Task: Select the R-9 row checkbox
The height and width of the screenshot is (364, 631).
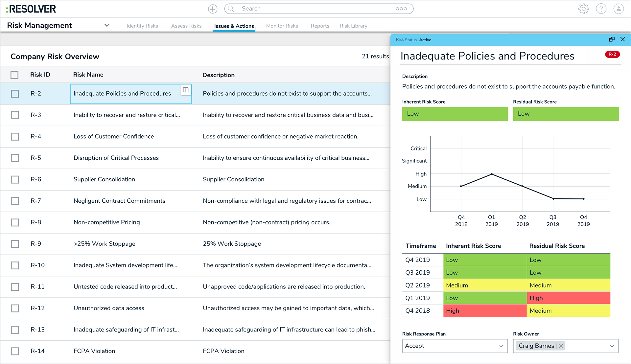Action: (x=15, y=244)
